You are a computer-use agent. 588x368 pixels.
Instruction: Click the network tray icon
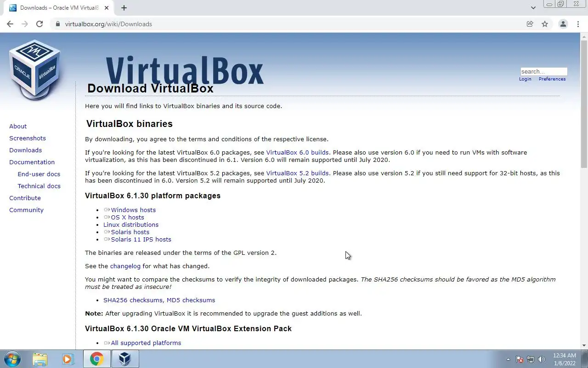tap(531, 359)
